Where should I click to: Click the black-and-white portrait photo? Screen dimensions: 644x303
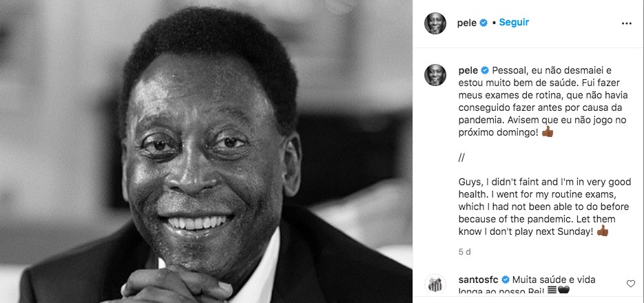206,151
